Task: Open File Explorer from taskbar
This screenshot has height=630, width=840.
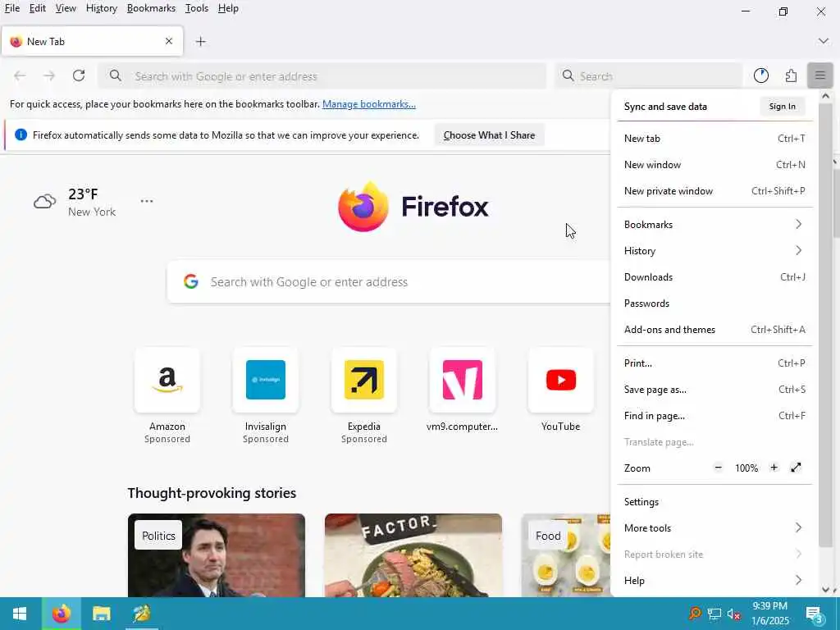Action: click(101, 614)
